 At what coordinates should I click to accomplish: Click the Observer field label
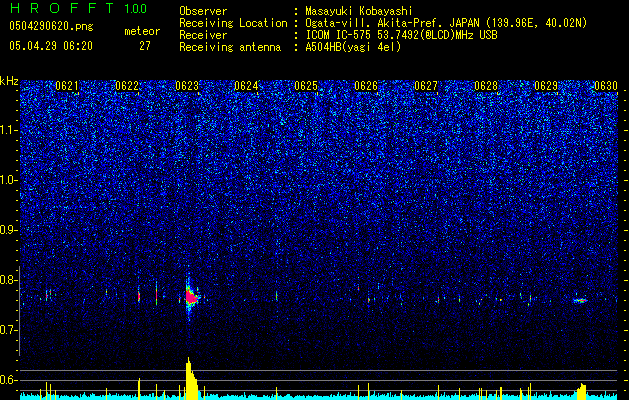(203, 11)
